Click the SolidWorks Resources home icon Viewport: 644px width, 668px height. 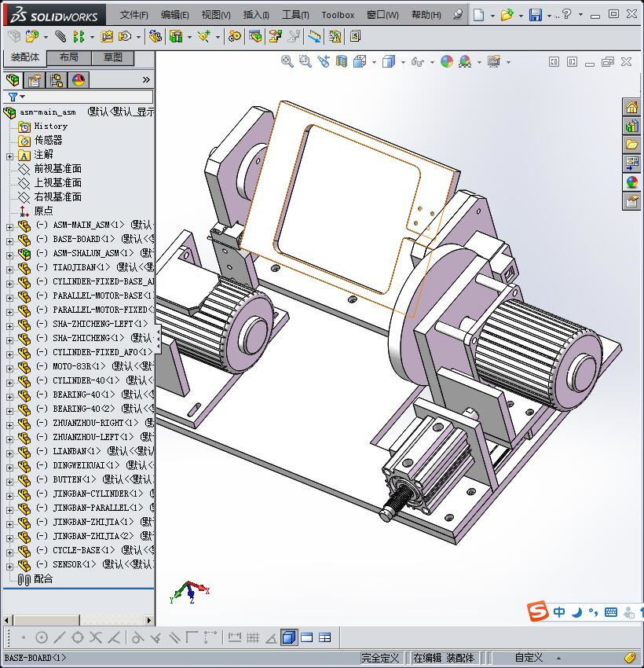pyautogui.click(x=631, y=107)
